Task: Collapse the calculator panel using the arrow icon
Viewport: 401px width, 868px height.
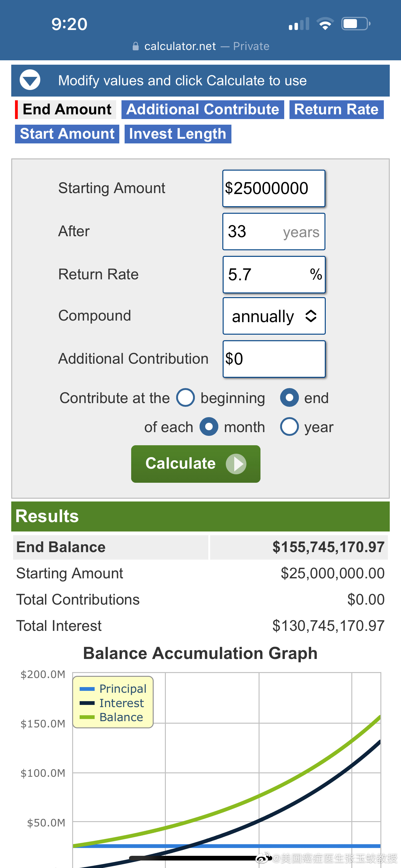Action: click(30, 80)
